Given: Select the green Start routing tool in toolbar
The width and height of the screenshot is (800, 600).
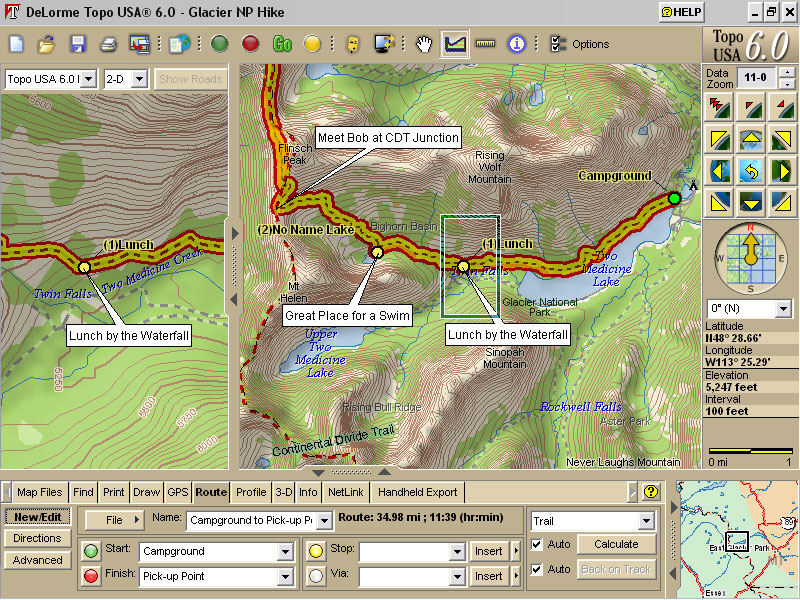Looking at the screenshot, I should click(x=219, y=44).
